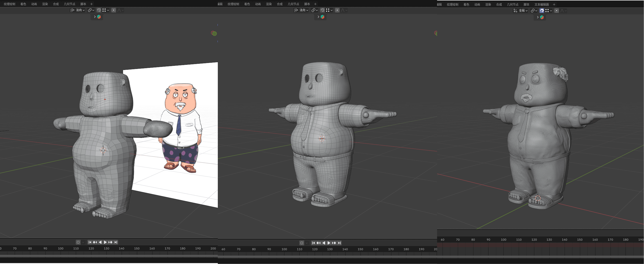Enable snapping in the leftmost viewport header
Image resolution: width=644 pixels, height=264 pixels.
click(99, 10)
